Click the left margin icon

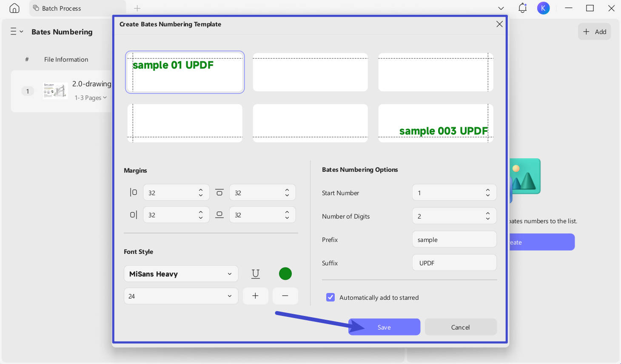tap(134, 192)
